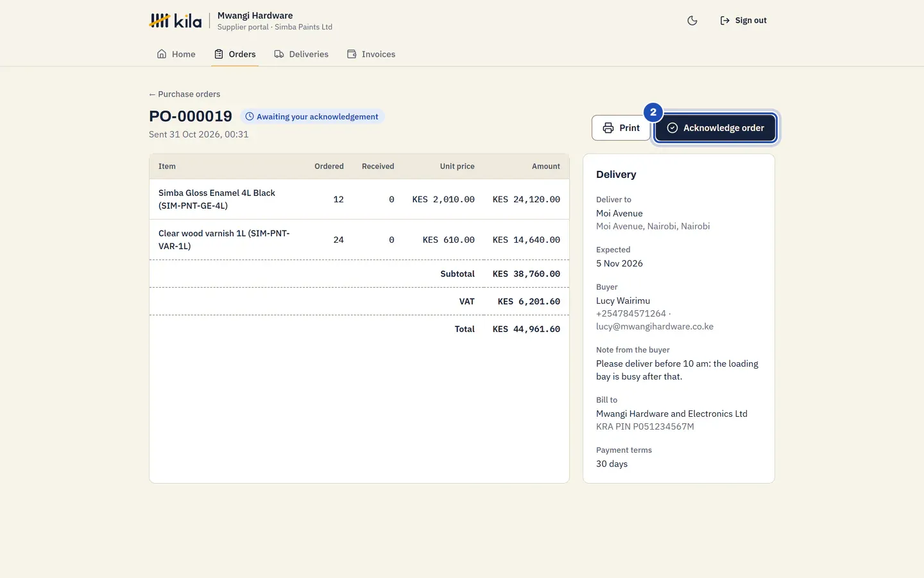Screen dimensions: 924x578
Task: Click the unit price KES 610.00
Action: click(449, 240)
